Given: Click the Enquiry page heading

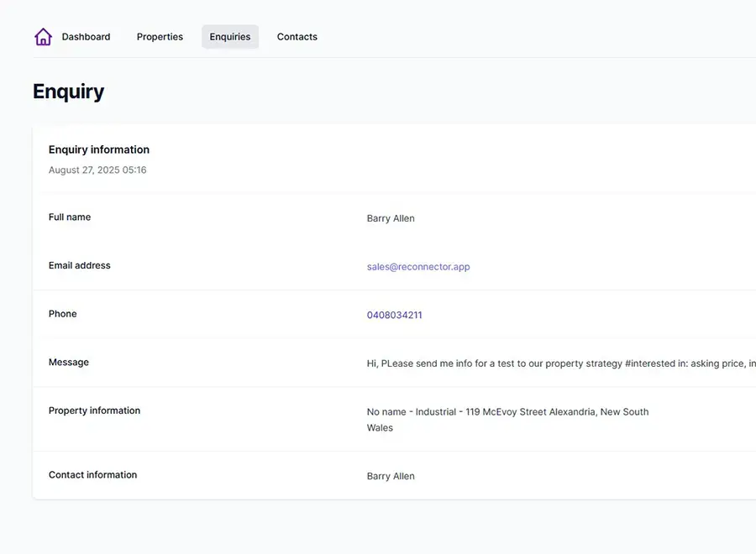Looking at the screenshot, I should (x=68, y=91).
